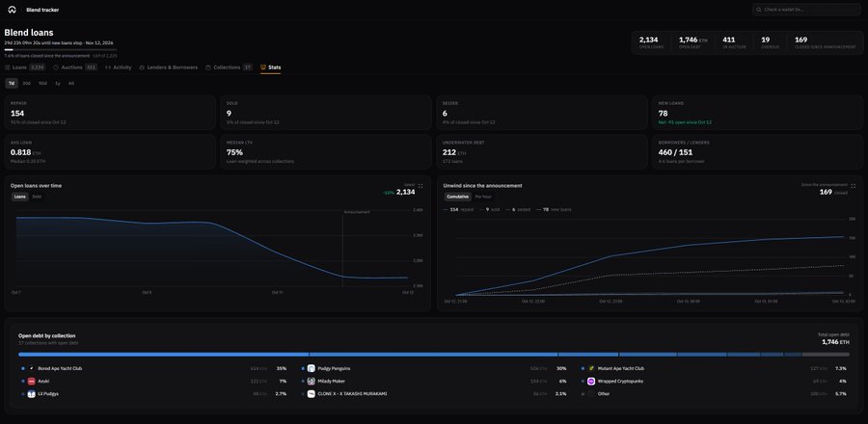Click the Mutant Ape Yacht Club icon

coord(591,368)
